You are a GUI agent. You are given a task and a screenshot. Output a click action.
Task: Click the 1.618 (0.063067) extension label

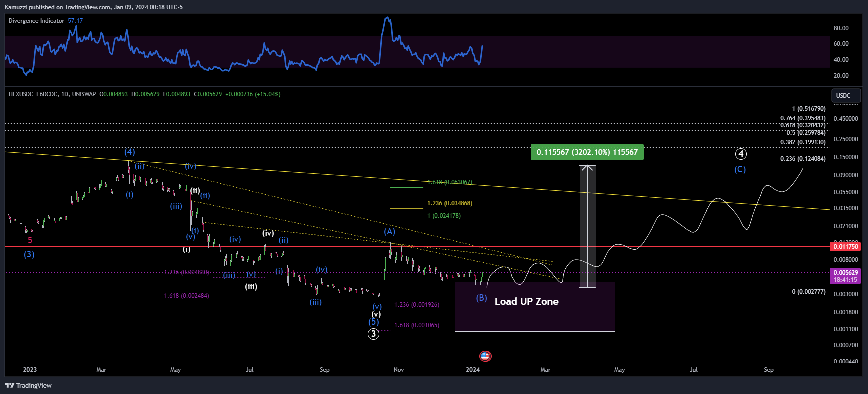pos(450,182)
